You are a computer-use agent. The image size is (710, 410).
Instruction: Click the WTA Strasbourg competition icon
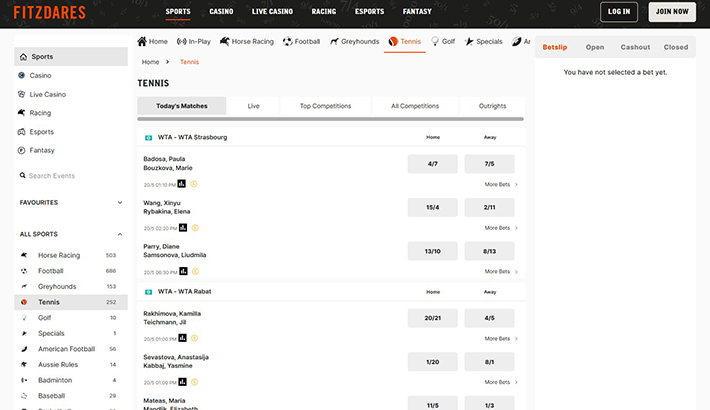coord(149,137)
